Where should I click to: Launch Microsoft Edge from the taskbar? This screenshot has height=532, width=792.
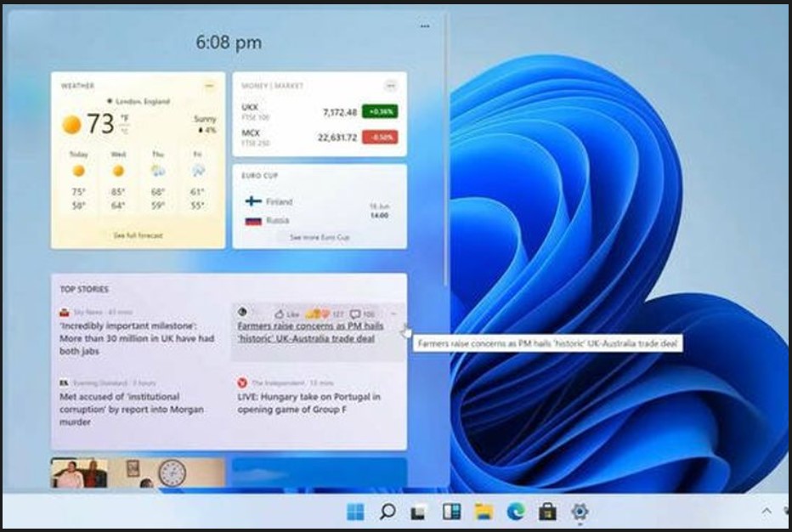(515, 512)
